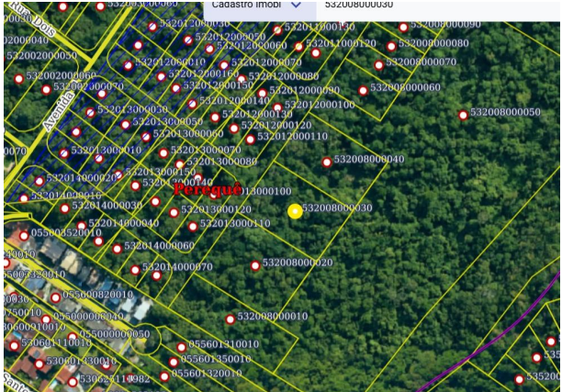Click the marker for parcel 532008000070
This screenshot has width=562, height=392.
pyautogui.click(x=379, y=65)
